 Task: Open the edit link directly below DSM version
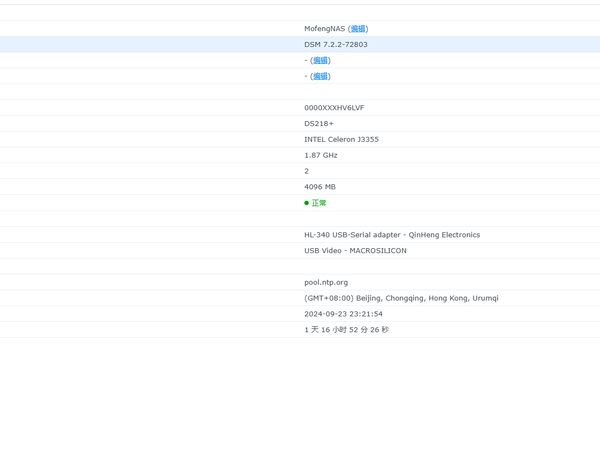pos(320,60)
